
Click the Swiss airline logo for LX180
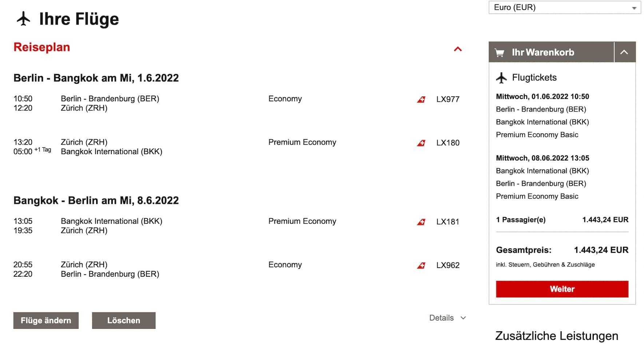point(421,143)
